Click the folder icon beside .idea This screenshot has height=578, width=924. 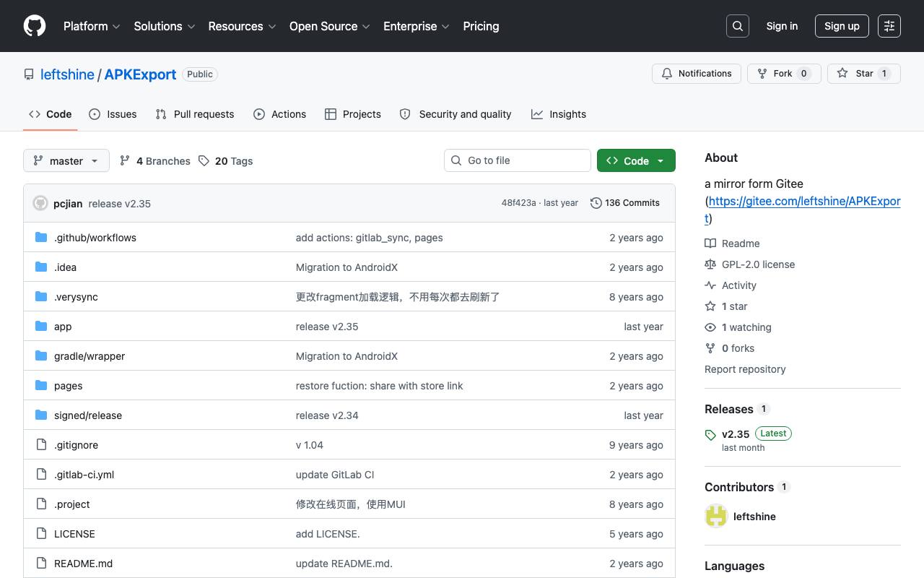point(41,267)
